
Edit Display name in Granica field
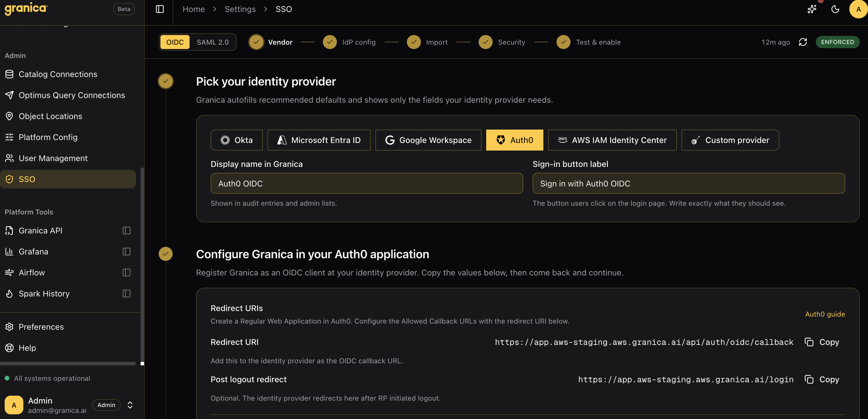(x=367, y=183)
